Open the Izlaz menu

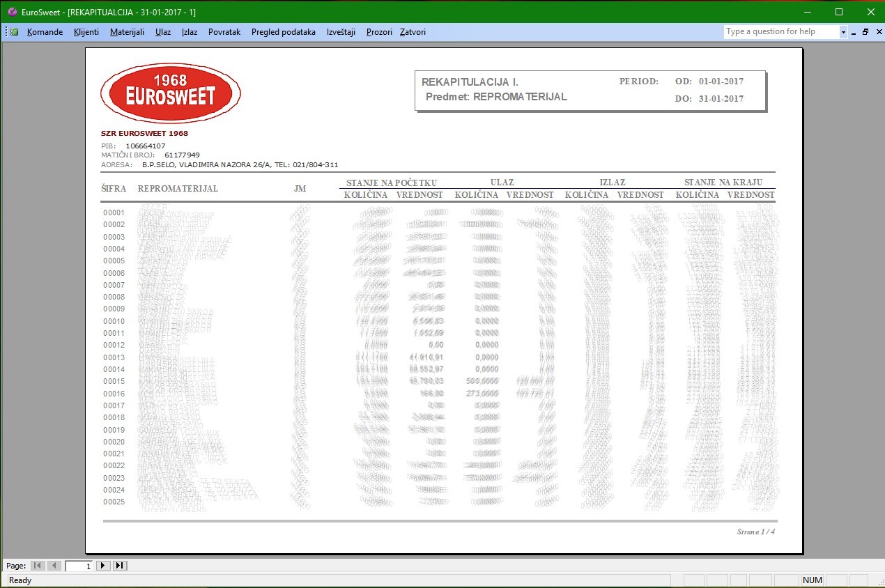coord(190,32)
